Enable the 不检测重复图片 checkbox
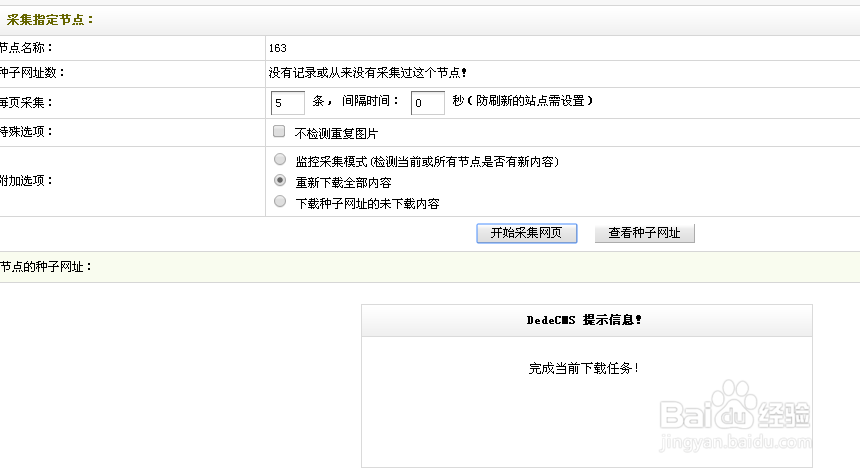This screenshot has width=860, height=472. point(280,132)
